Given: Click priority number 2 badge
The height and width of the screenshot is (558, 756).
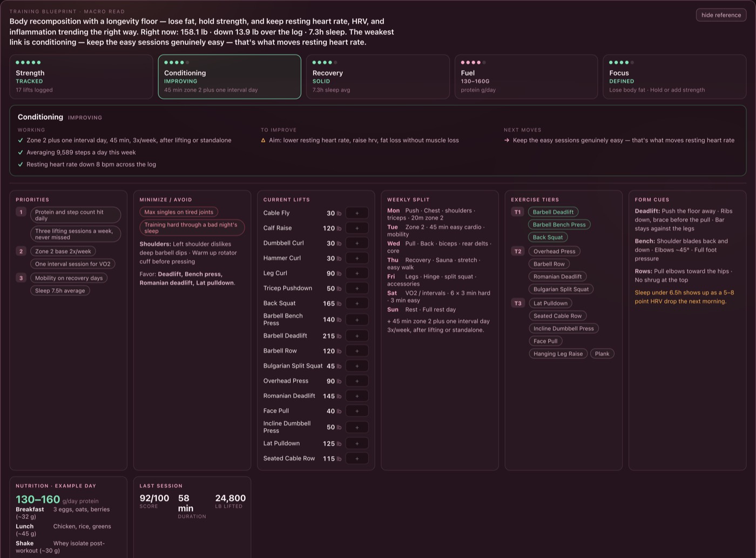Looking at the screenshot, I should click(x=21, y=251).
